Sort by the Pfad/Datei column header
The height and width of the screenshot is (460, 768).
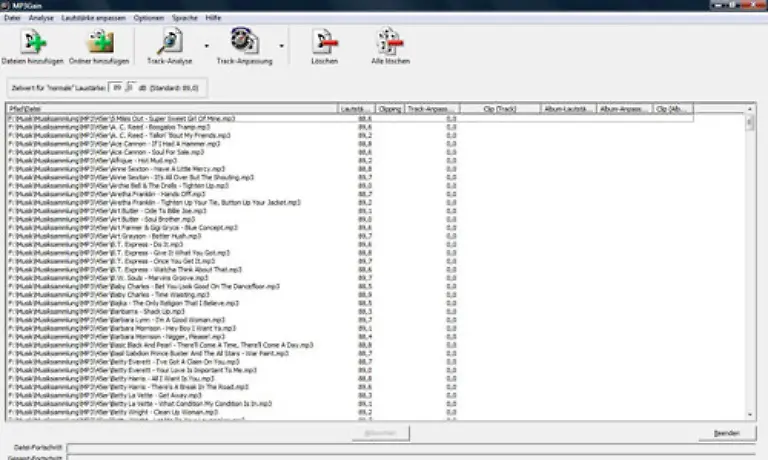coord(172,109)
